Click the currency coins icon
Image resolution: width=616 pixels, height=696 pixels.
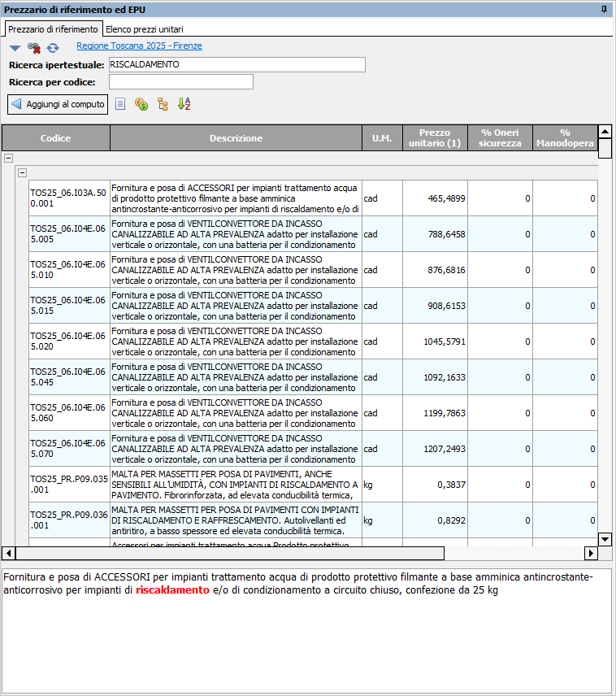(141, 104)
